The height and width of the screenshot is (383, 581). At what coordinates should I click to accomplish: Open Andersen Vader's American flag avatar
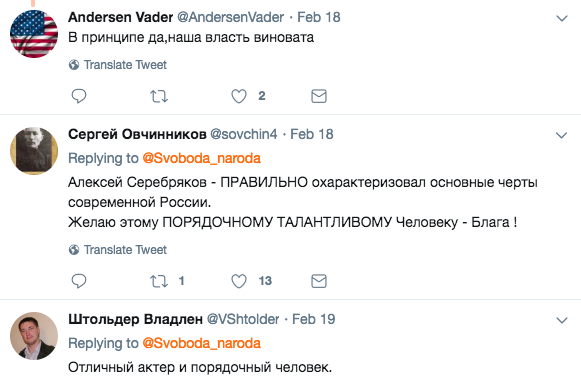tap(34, 34)
